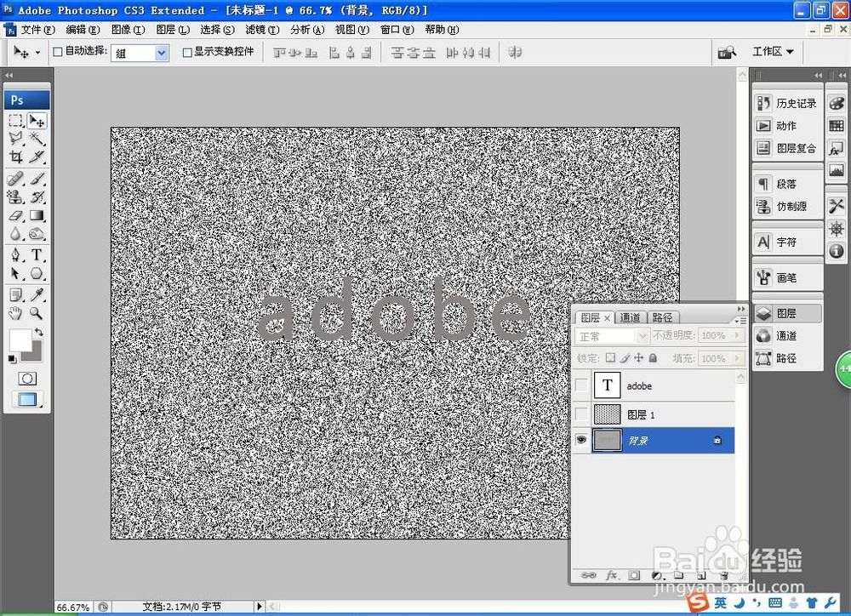
Task: Enable the auto-select checkbox
Action: pyautogui.click(x=58, y=52)
